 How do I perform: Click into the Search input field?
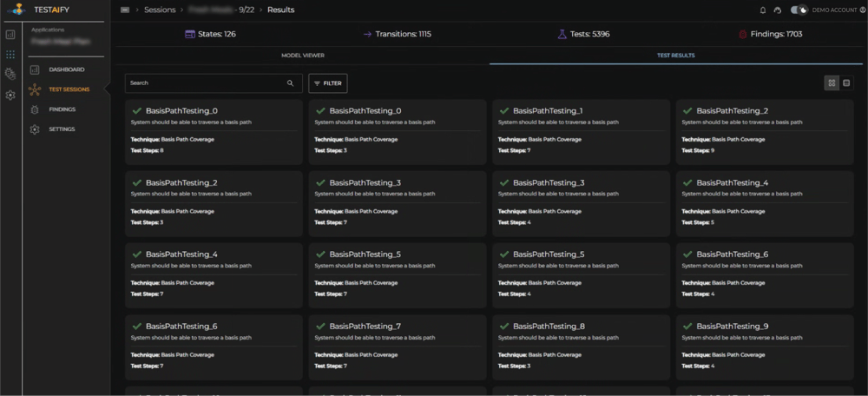pos(204,83)
